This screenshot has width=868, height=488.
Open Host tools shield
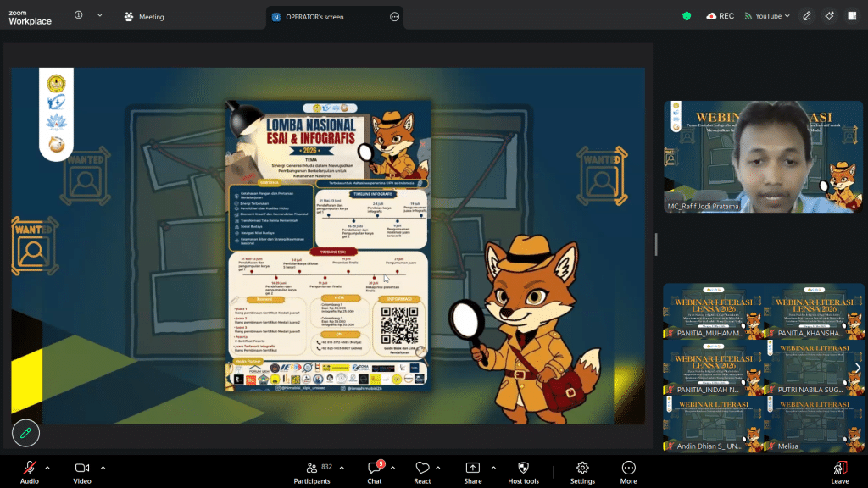click(x=523, y=472)
